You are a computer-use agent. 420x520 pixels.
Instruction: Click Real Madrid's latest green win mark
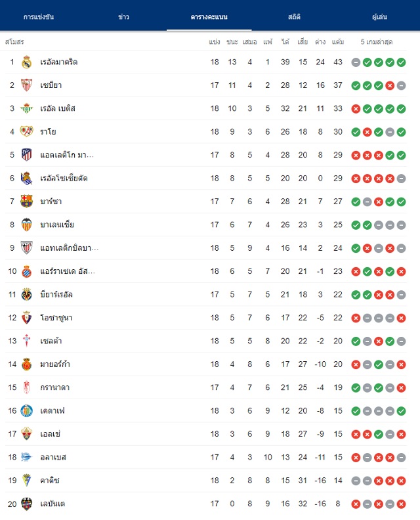pyautogui.click(x=401, y=62)
